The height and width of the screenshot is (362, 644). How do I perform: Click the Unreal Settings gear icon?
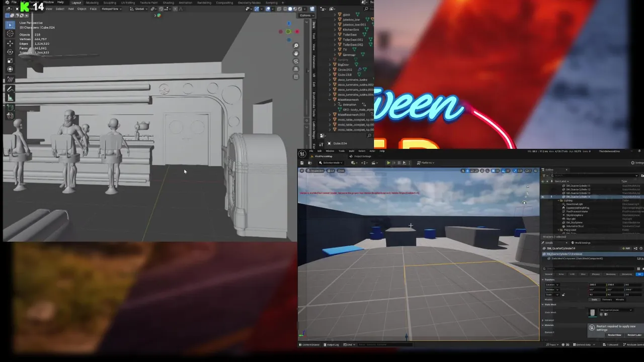pos(632,162)
